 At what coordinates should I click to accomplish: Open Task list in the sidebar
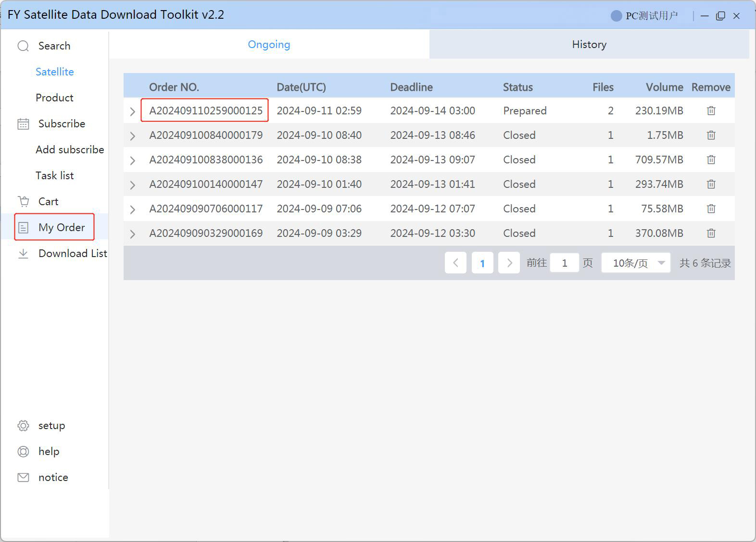pos(55,176)
